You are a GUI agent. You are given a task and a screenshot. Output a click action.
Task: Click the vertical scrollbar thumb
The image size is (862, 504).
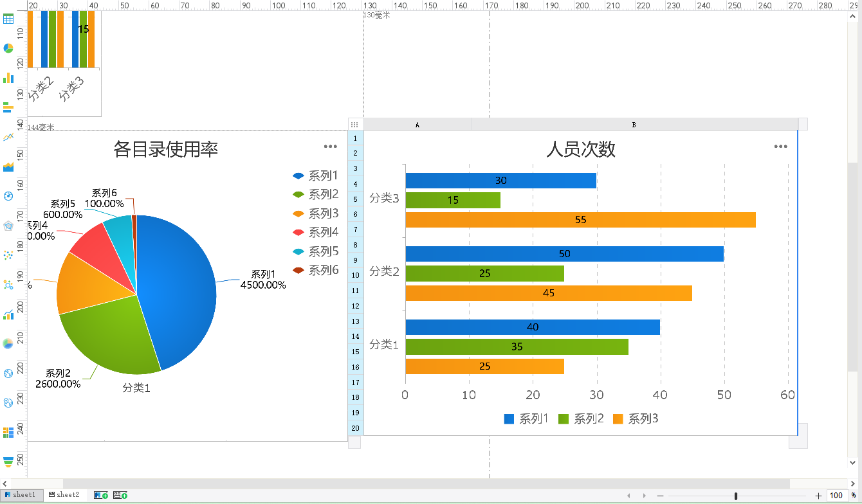(x=852, y=267)
